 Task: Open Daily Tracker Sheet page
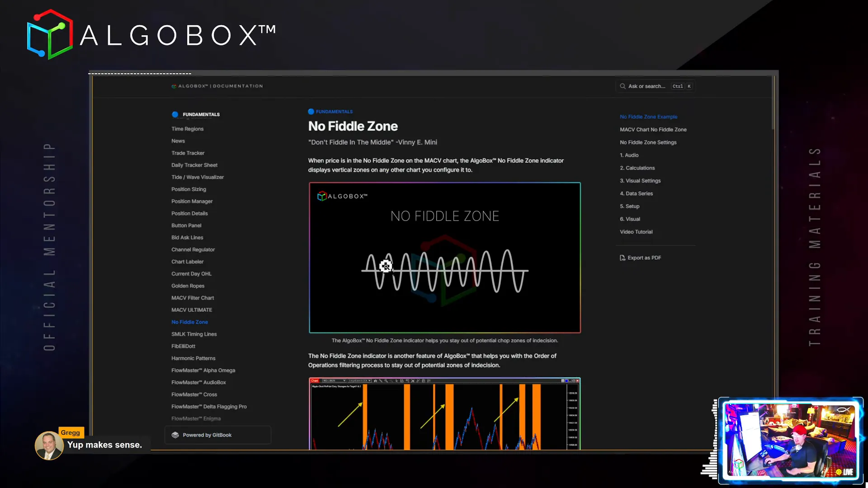pos(194,165)
